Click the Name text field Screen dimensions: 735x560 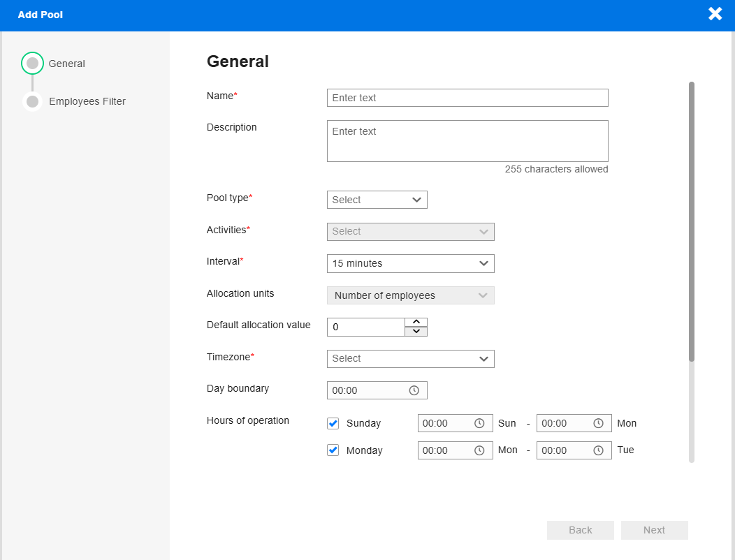point(467,98)
